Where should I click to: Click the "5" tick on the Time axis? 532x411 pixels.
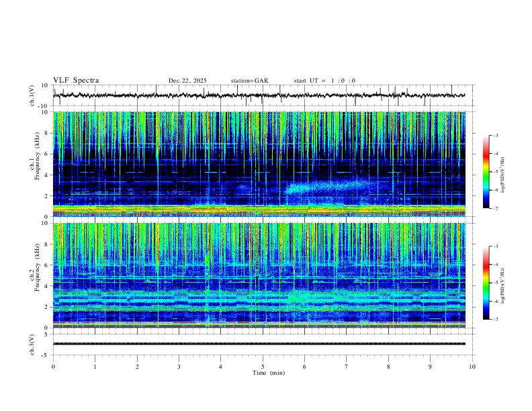(x=263, y=367)
